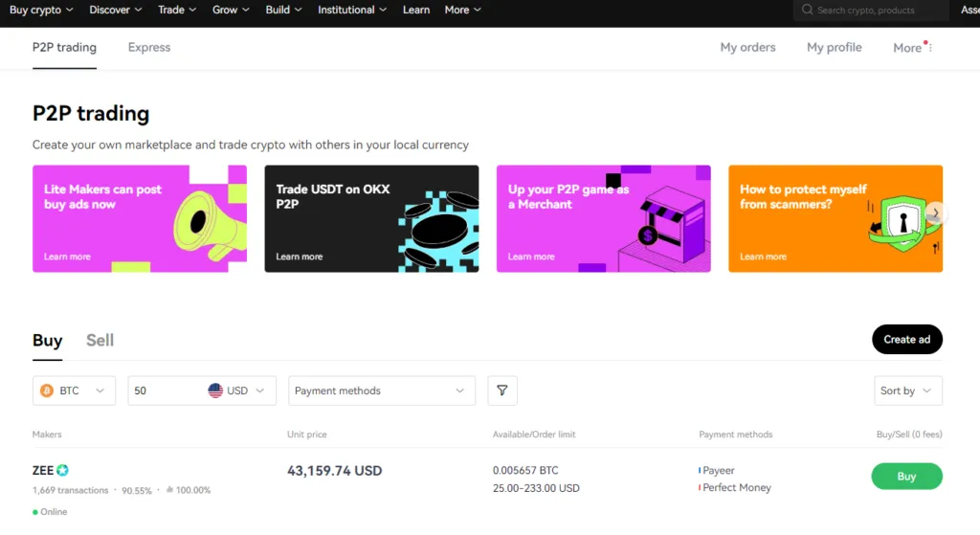The height and width of the screenshot is (535, 980).
Task: Click the Unit price column header
Action: tap(307, 435)
